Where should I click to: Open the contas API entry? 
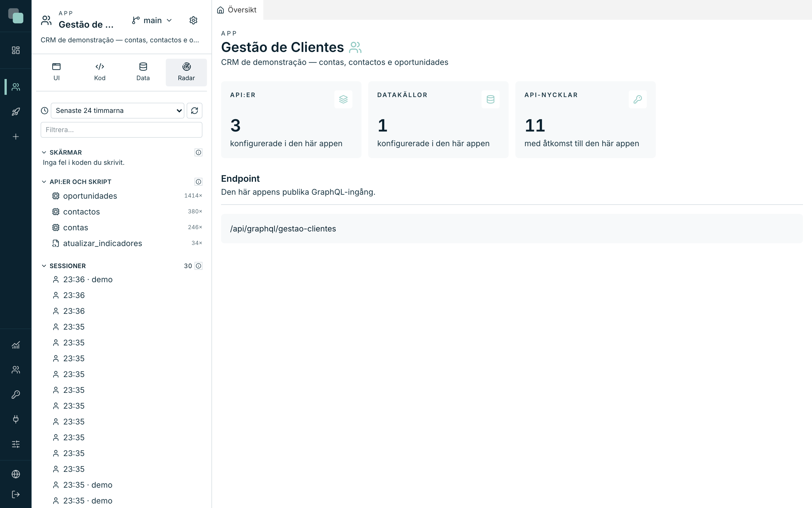point(122,227)
